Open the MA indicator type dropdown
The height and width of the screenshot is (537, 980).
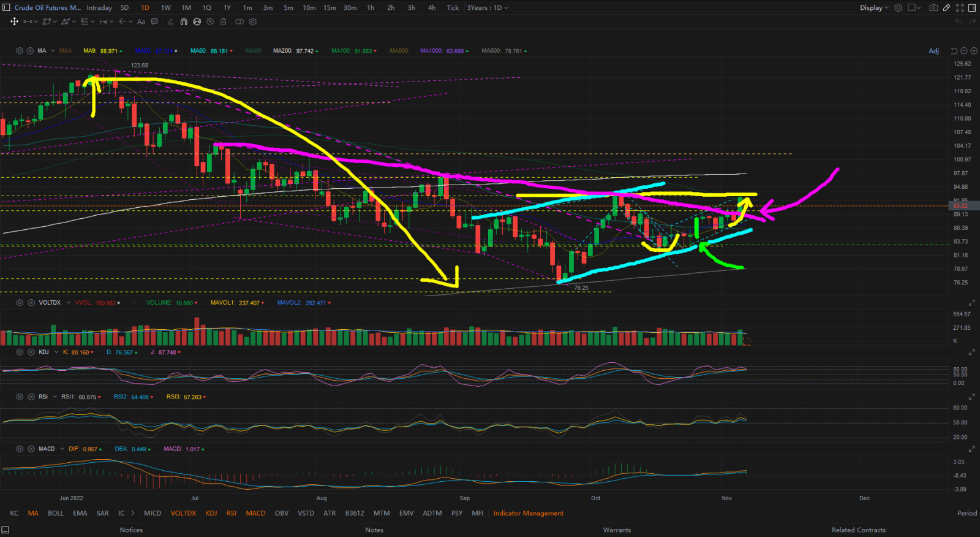point(52,51)
